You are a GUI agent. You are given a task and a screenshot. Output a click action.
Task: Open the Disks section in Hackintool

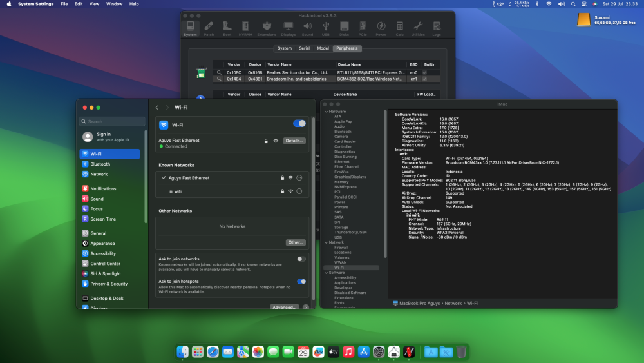tap(344, 29)
